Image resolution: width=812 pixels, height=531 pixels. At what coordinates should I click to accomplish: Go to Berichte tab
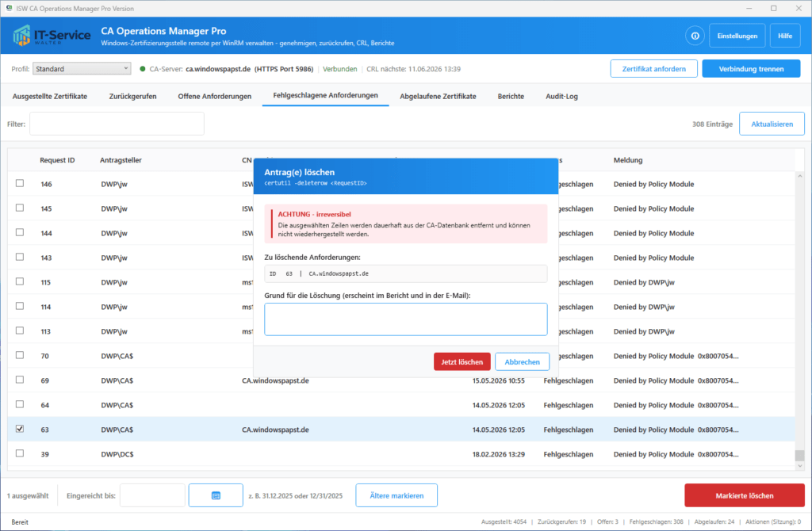(x=511, y=96)
